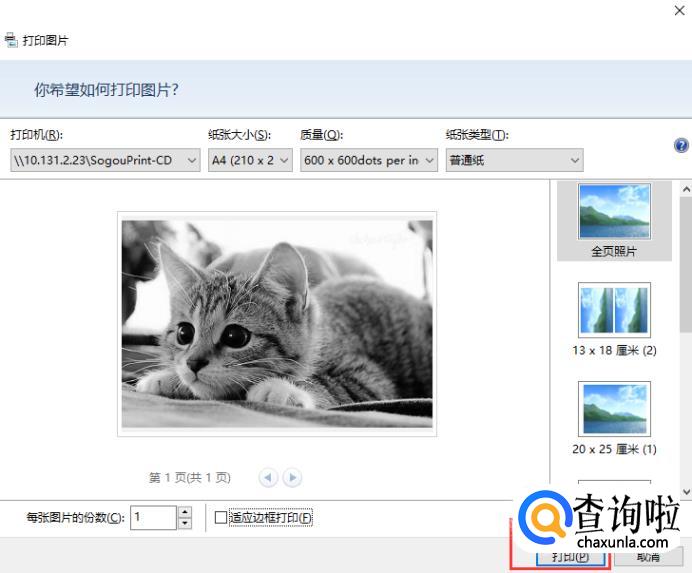Expand the 质量 600 x 600dots quality dropdown
The height and width of the screenshot is (573, 692).
coord(369,160)
